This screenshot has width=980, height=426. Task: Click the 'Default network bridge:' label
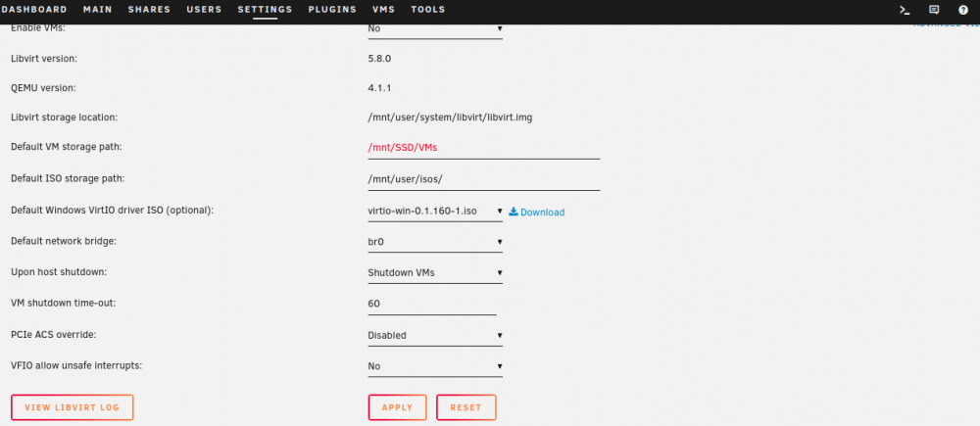click(63, 241)
